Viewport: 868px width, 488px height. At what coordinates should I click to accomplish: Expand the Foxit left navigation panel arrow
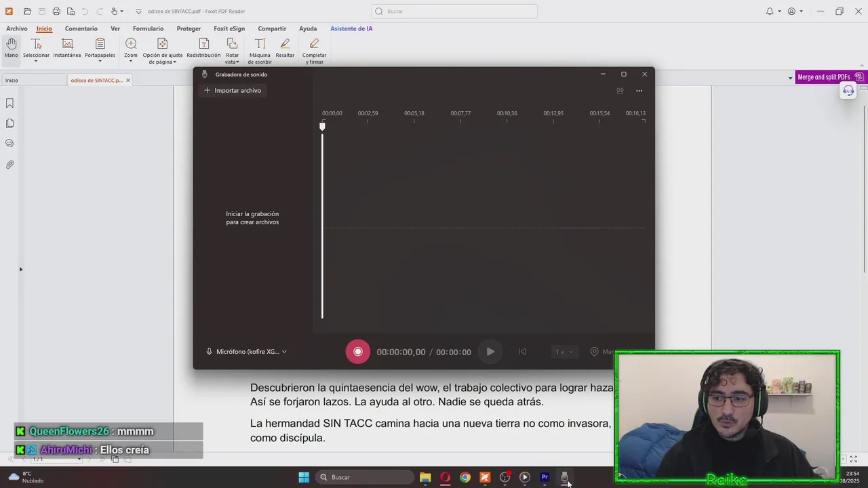tap(20, 270)
